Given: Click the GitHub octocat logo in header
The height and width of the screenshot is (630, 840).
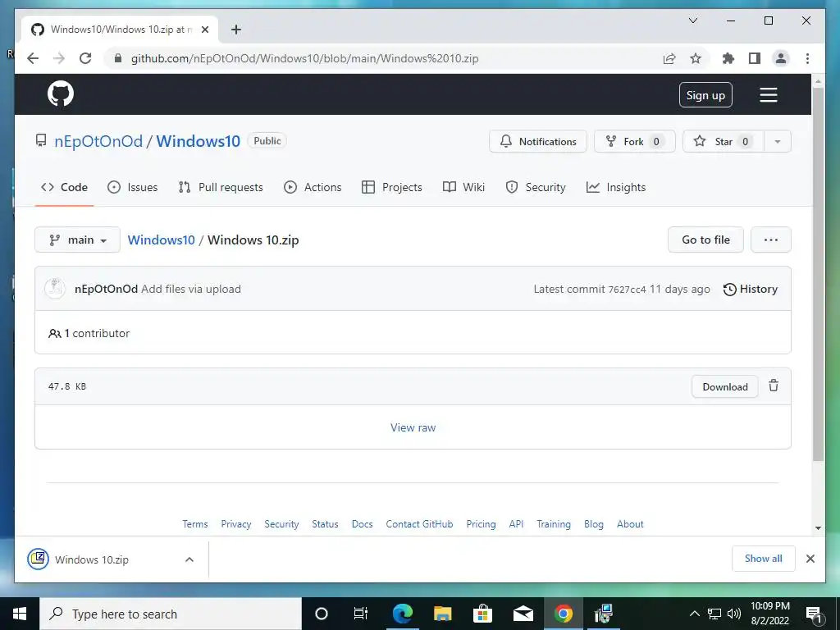Looking at the screenshot, I should pos(61,94).
